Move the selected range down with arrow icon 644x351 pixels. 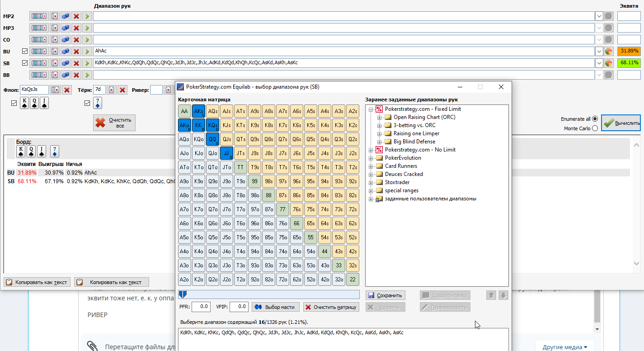(504, 295)
